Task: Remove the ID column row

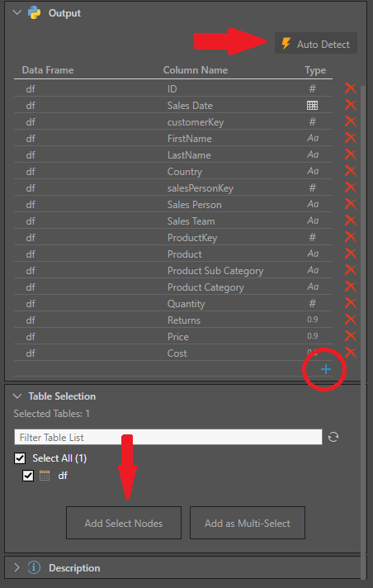Action: (x=351, y=88)
